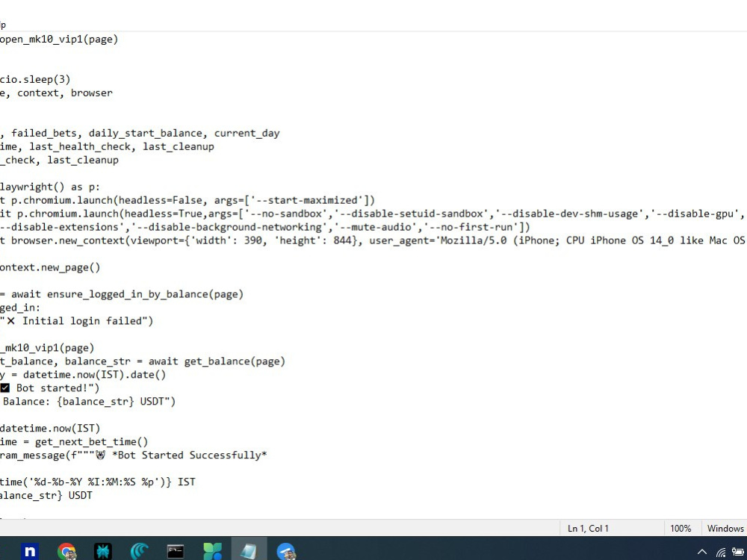
Task: Click 'Ln 1, Col 1' in status bar
Action: point(588,528)
